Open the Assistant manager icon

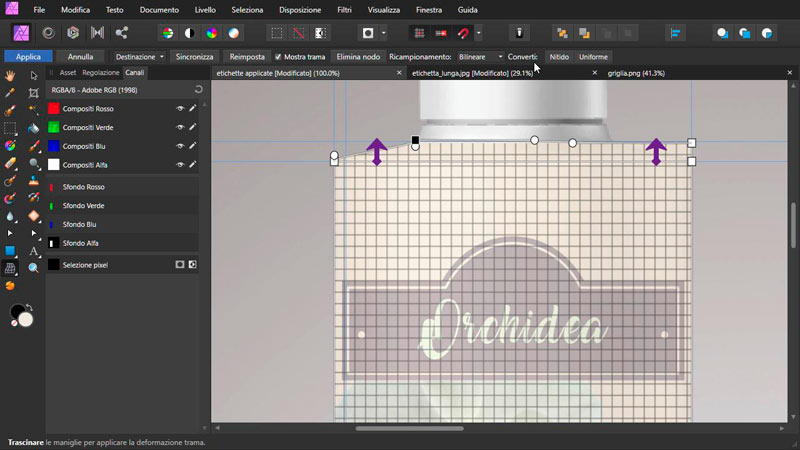(x=519, y=33)
